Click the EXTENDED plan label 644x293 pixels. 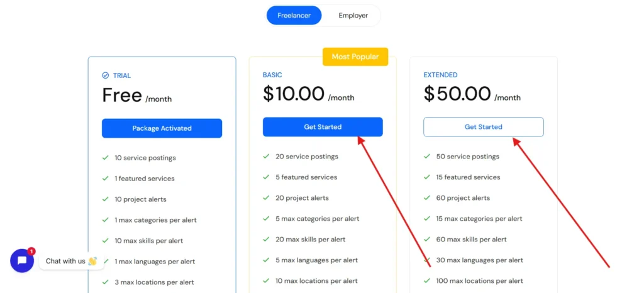(x=440, y=75)
